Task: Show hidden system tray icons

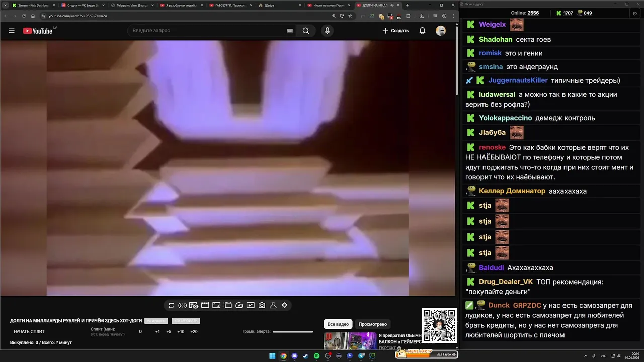Action: pyautogui.click(x=585, y=356)
